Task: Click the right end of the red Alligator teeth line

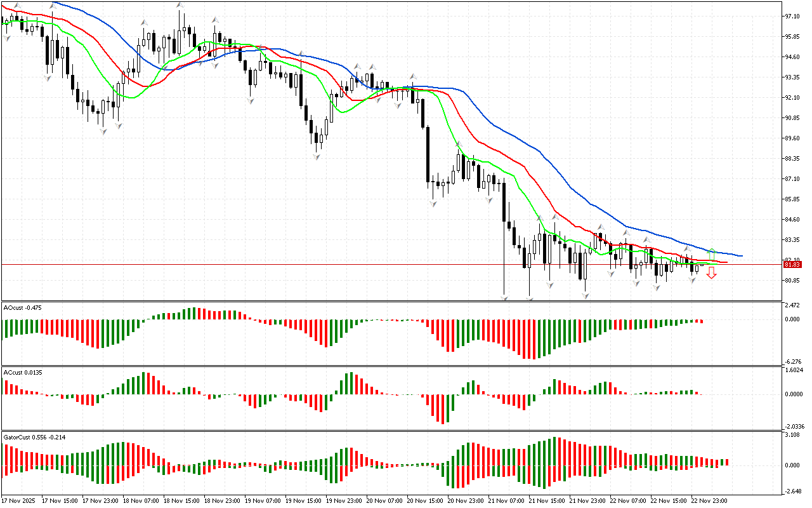Action: 726,262
